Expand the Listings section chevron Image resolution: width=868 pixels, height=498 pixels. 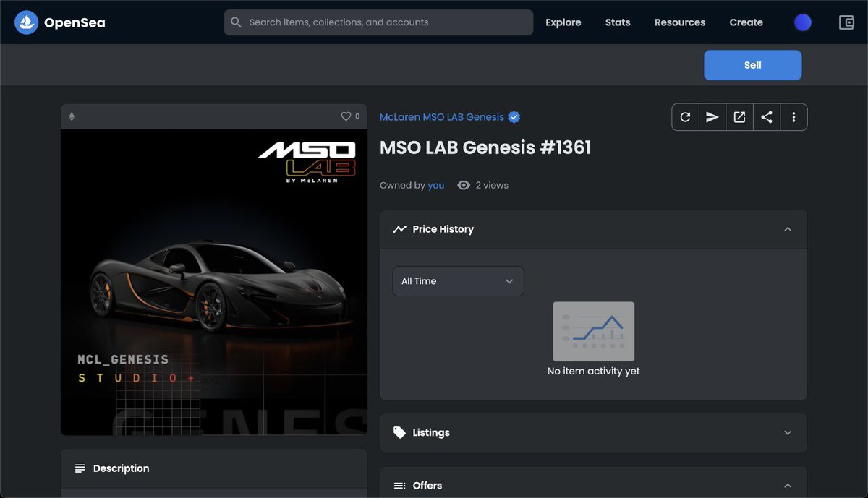click(788, 433)
